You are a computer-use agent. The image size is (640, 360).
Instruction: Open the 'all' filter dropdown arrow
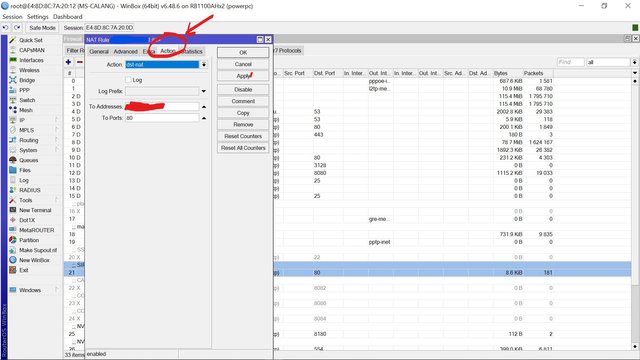click(634, 62)
